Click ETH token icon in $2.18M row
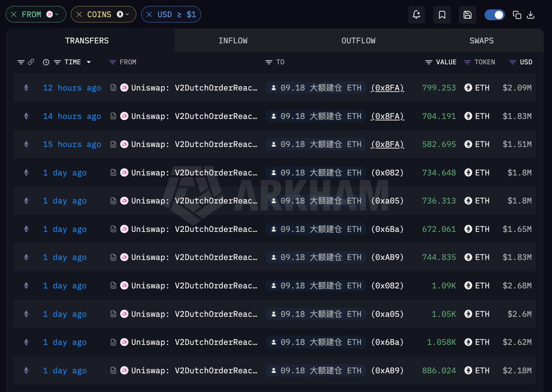This screenshot has width=552, height=392. point(468,371)
